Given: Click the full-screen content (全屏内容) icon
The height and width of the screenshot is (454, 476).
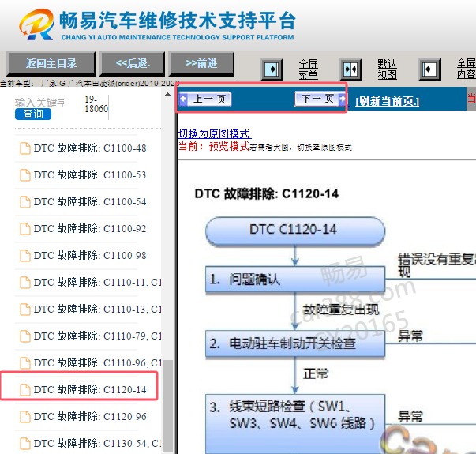Looking at the screenshot, I should pos(429,69).
